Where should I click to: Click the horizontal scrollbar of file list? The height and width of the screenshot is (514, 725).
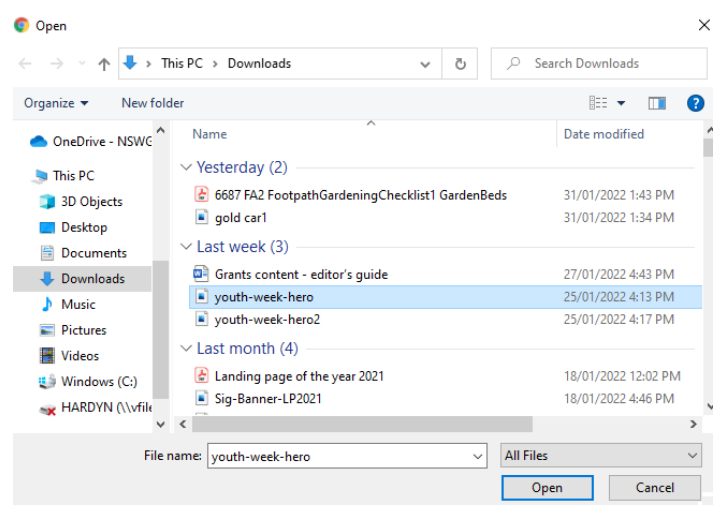point(362,424)
